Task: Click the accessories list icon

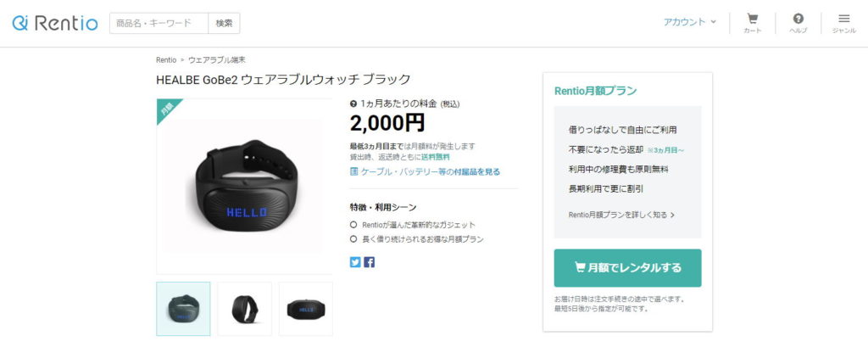Action: coord(354,171)
